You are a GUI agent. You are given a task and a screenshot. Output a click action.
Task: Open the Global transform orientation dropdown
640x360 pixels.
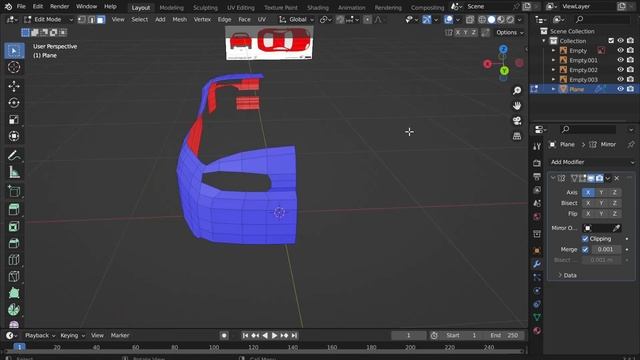[x=297, y=19]
